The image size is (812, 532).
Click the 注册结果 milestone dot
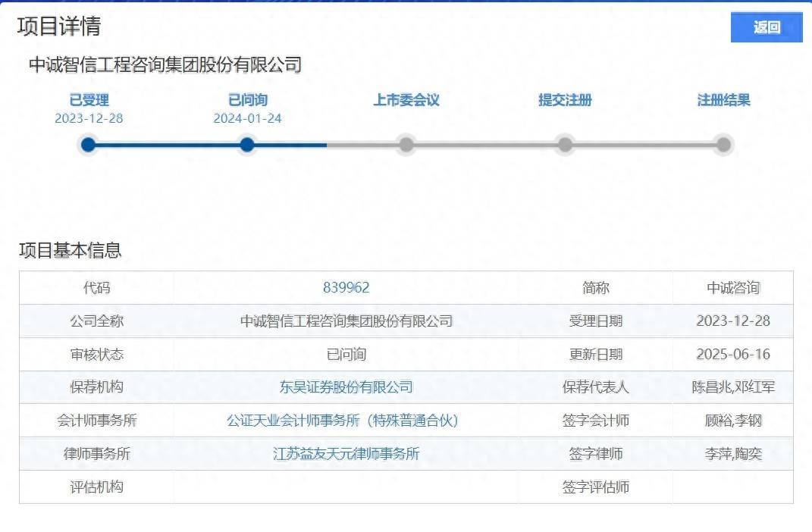click(x=723, y=144)
